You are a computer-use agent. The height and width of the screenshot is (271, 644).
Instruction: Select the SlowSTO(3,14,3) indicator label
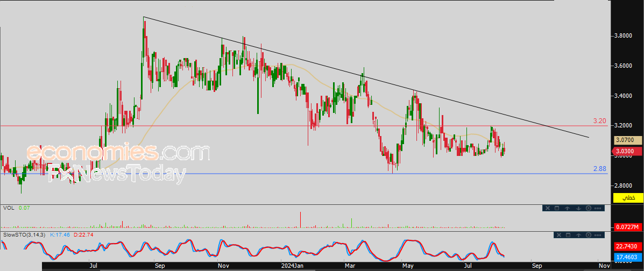pos(24,235)
